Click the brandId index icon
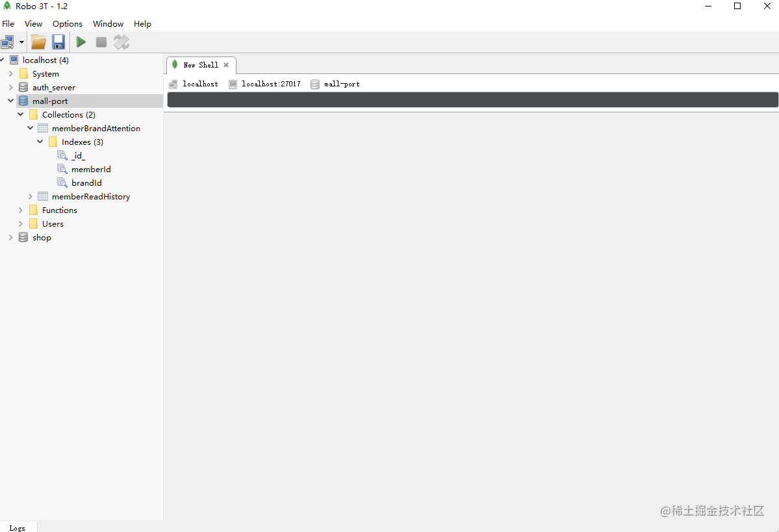This screenshot has width=779, height=532. [x=62, y=183]
